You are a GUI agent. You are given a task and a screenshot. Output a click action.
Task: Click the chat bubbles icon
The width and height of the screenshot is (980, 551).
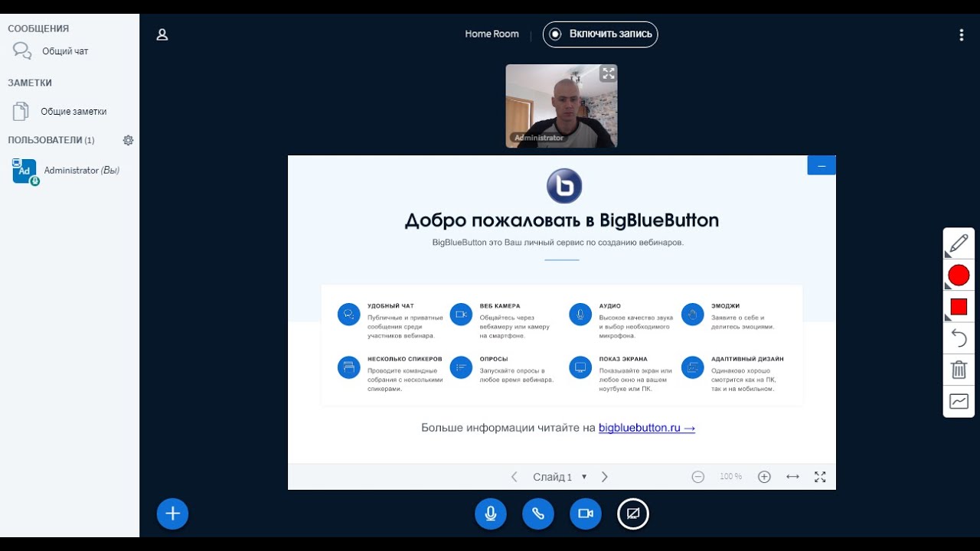click(x=22, y=51)
